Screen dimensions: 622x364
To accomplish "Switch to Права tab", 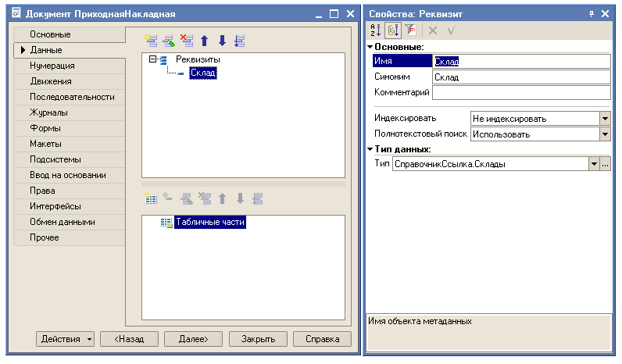I will tap(70, 191).
